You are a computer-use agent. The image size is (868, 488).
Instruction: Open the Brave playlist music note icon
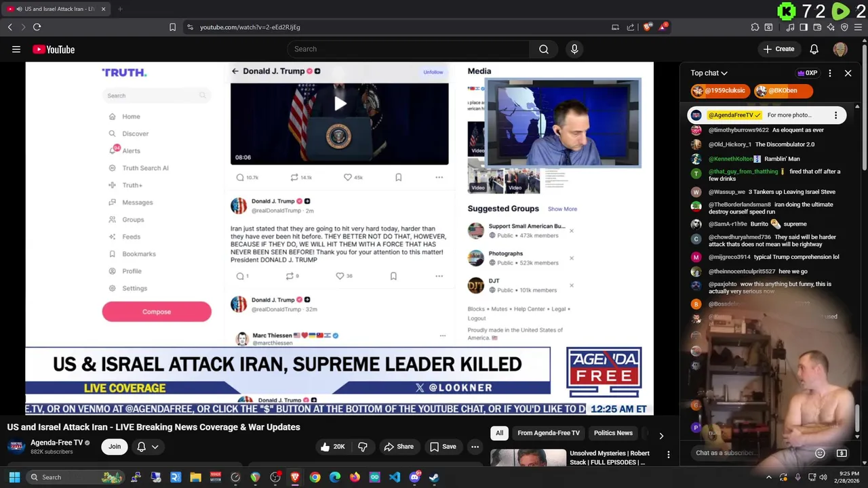pos(790,27)
